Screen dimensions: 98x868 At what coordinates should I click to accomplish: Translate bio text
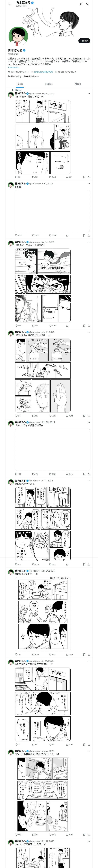pos(14,67)
